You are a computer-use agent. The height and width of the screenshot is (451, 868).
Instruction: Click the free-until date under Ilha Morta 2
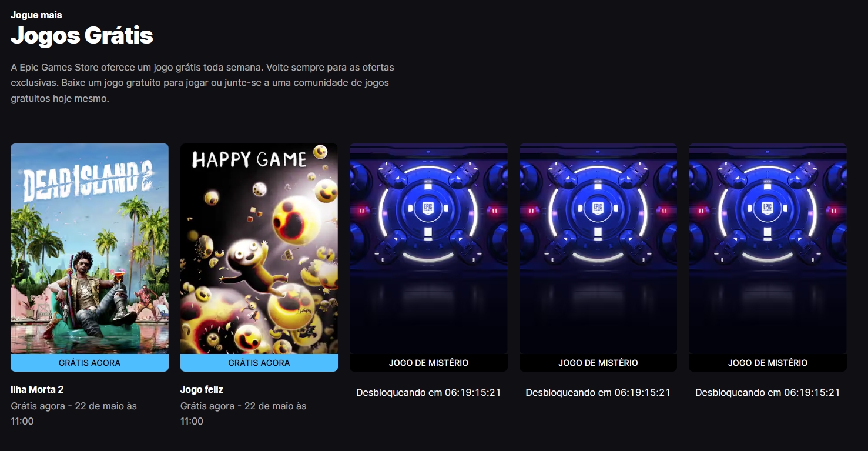73,413
